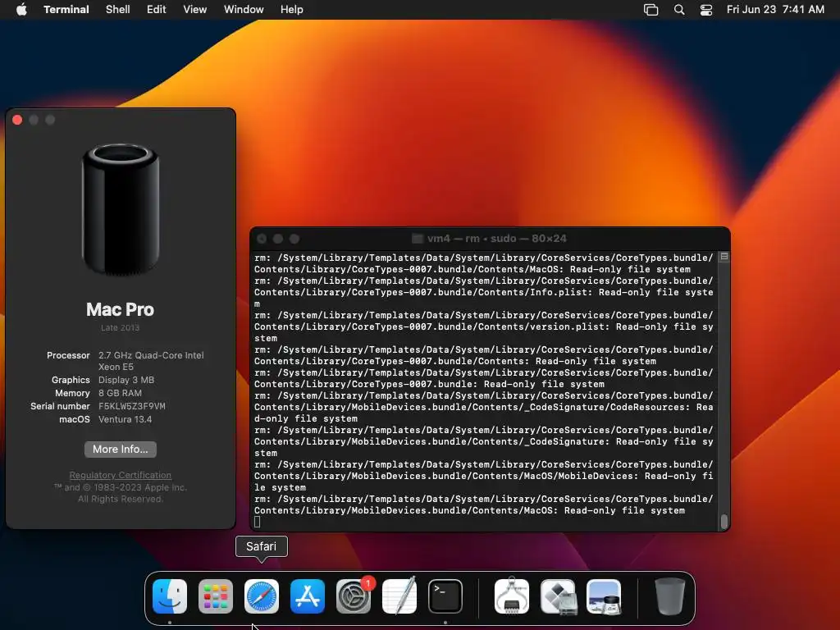Click the '8 GB RAM' memory value
840x630 pixels.
tap(120, 393)
